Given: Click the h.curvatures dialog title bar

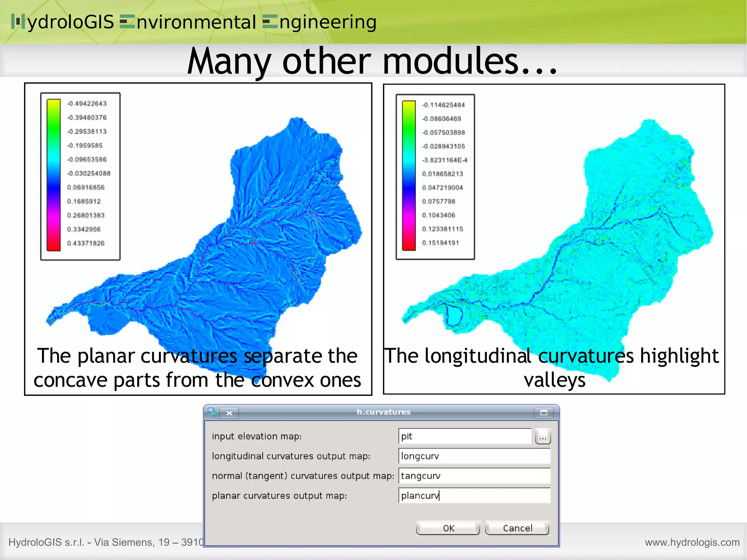Looking at the screenshot, I should (x=383, y=412).
